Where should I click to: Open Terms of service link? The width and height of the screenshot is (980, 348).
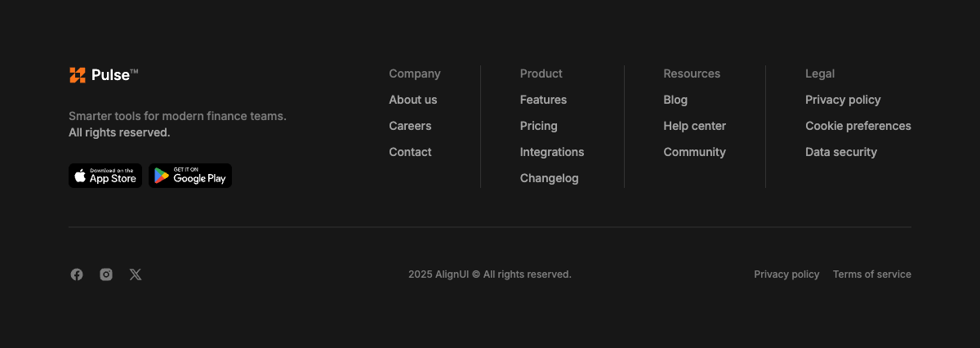click(x=872, y=274)
